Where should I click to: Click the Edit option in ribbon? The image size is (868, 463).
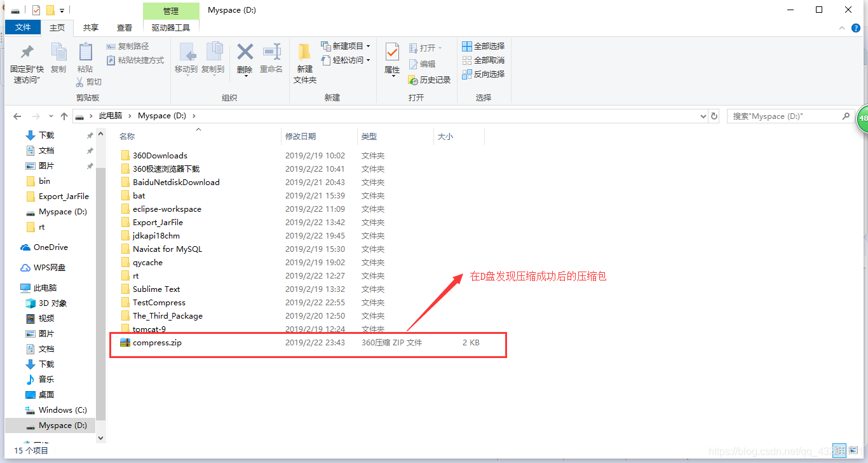coord(423,64)
